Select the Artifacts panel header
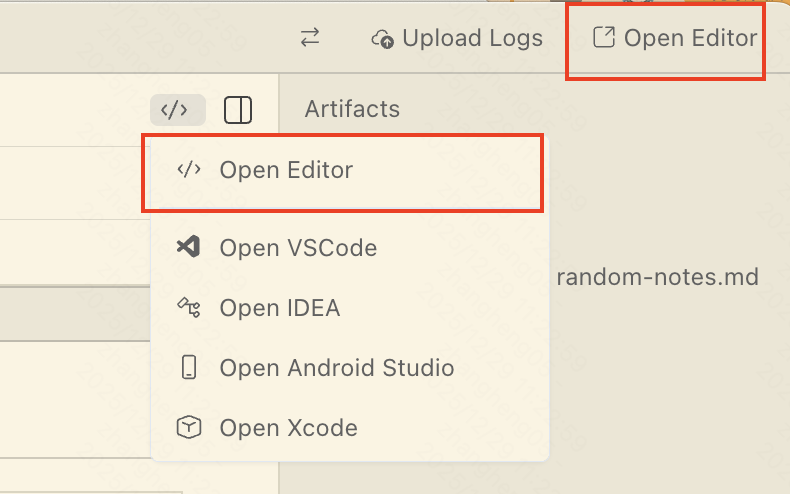 point(352,109)
